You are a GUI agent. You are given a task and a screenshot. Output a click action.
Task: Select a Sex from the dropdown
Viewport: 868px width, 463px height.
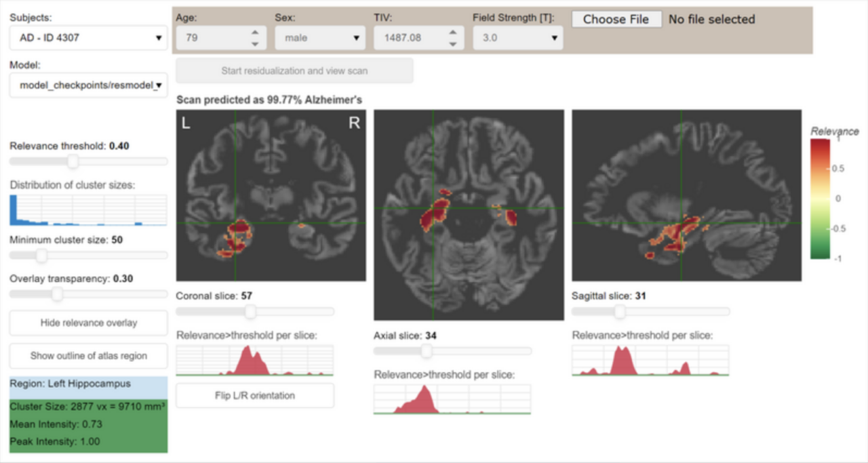(319, 38)
